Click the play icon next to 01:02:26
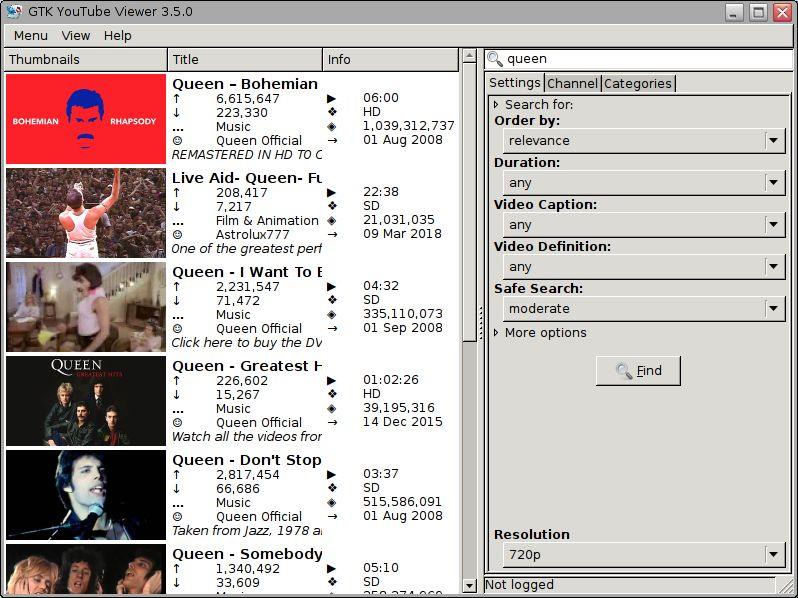798x598 pixels. click(x=331, y=380)
